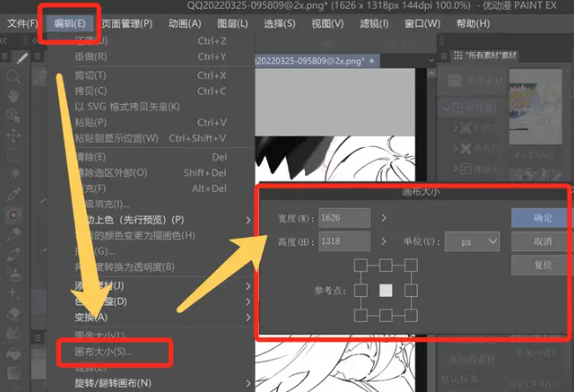Select the Auto select magic wand tool
Viewport: 574px width, 392px height.
[x=13, y=174]
